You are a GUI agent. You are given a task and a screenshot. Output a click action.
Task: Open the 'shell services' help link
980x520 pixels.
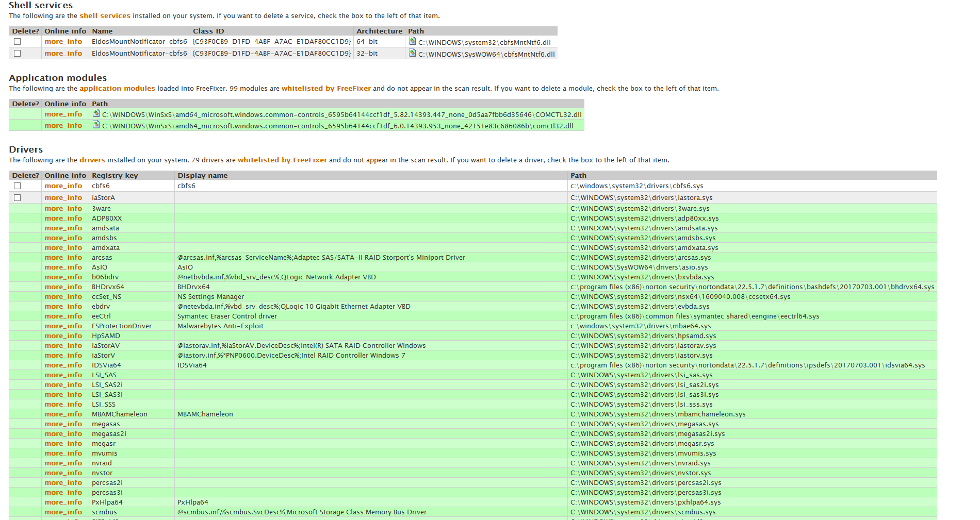pyautogui.click(x=105, y=16)
